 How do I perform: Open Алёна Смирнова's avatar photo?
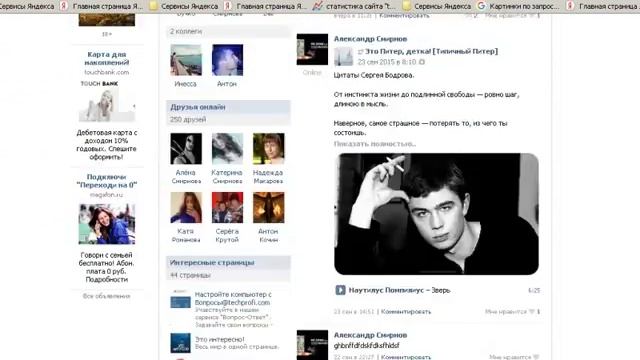[x=186, y=149]
